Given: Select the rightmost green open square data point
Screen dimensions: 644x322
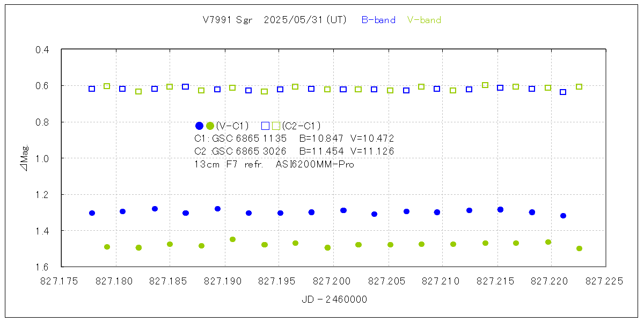Looking at the screenshot, I should pyautogui.click(x=579, y=86).
